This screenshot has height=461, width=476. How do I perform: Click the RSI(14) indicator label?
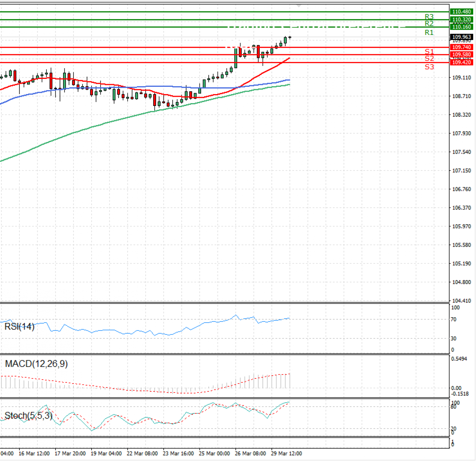point(19,327)
